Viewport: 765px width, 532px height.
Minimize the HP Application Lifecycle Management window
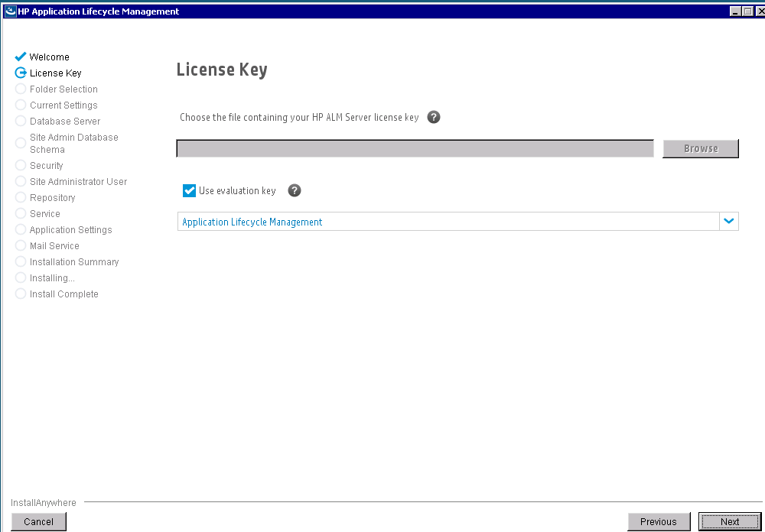click(735, 11)
